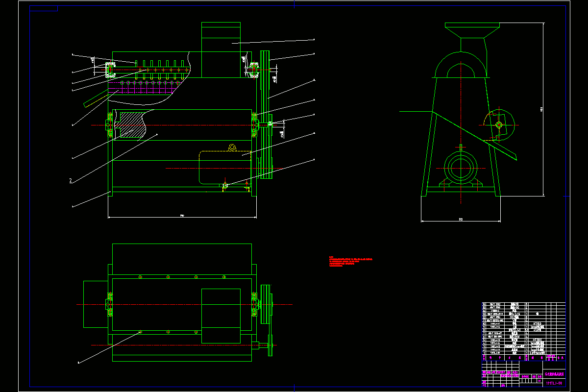588x392 pixels.
Task: Select the left roller bearing in front view
Action: [110, 124]
